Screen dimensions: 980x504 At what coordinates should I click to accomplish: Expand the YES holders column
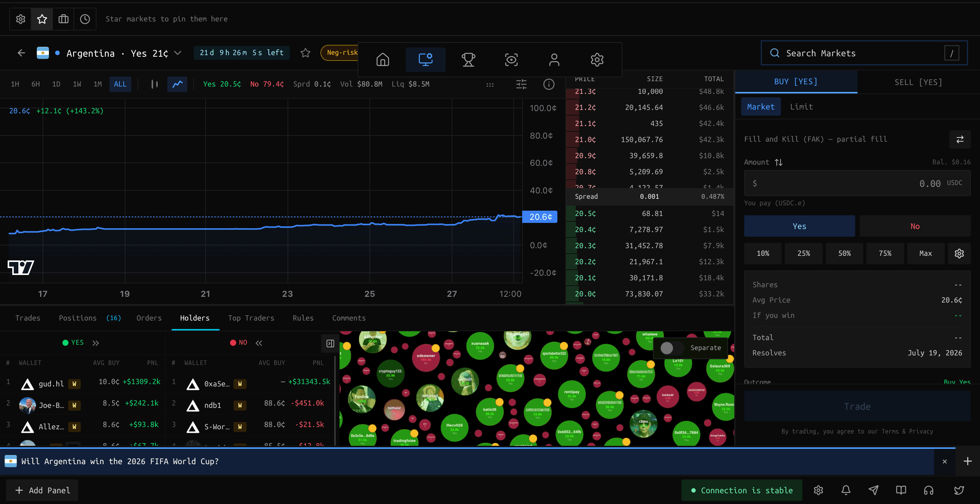(x=96, y=343)
